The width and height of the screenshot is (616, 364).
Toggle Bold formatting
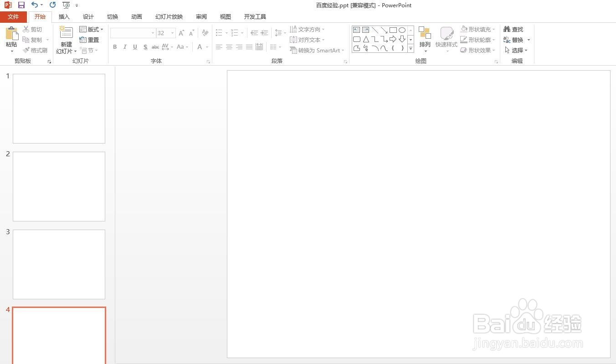click(x=115, y=47)
